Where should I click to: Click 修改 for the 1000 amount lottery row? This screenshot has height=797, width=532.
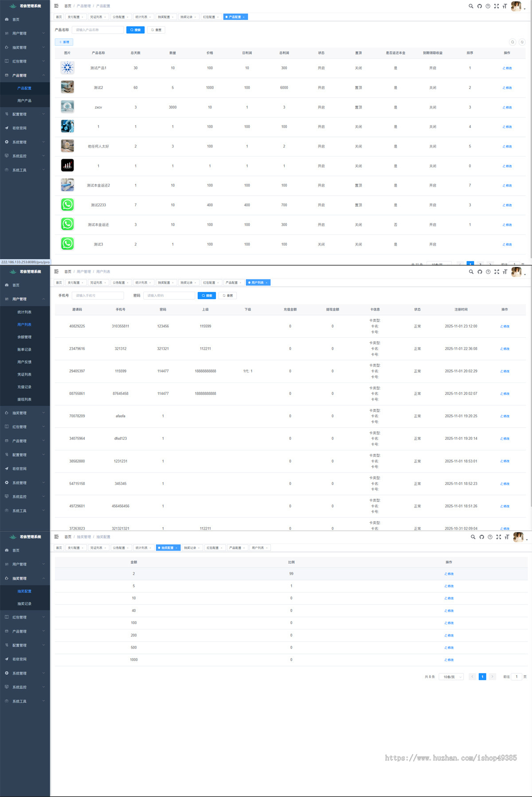[449, 660]
